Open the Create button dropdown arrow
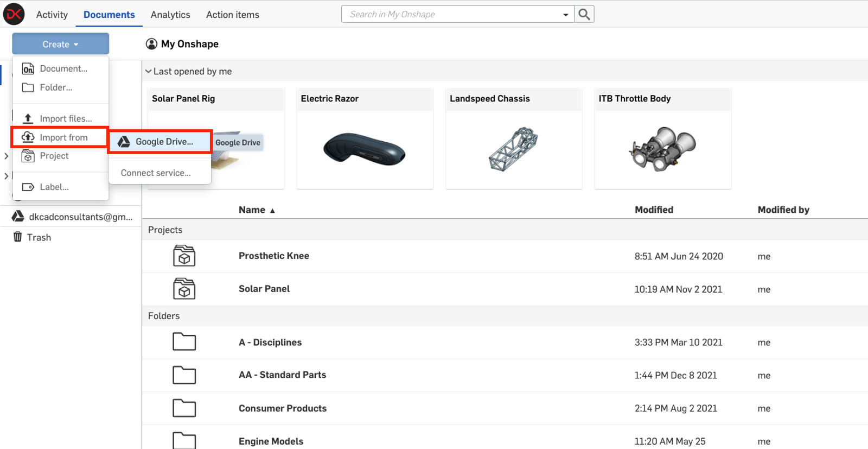The image size is (868, 449). coord(75,44)
